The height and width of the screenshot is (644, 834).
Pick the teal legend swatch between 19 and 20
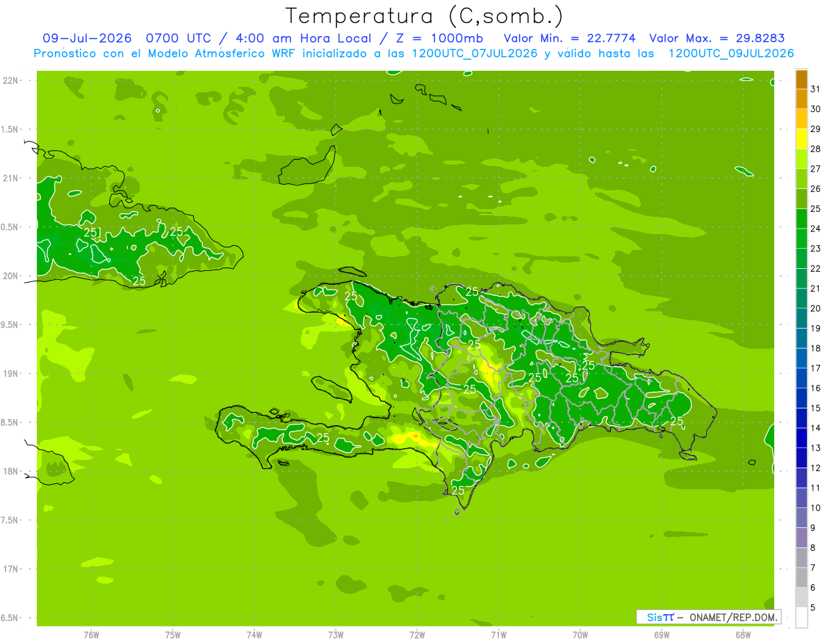pyautogui.click(x=801, y=318)
